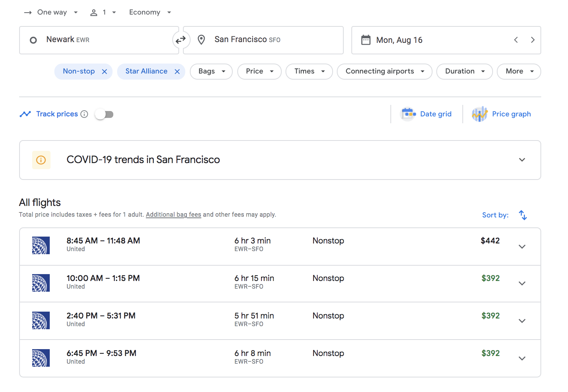The image size is (568, 392).
Task: Open the Price graph view
Action: tap(501, 114)
